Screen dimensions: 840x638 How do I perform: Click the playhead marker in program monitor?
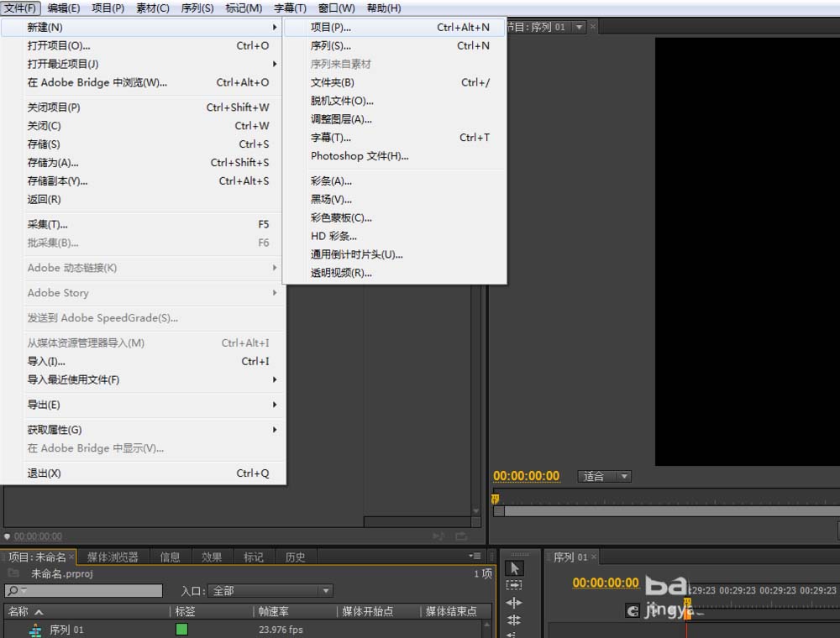point(495,499)
